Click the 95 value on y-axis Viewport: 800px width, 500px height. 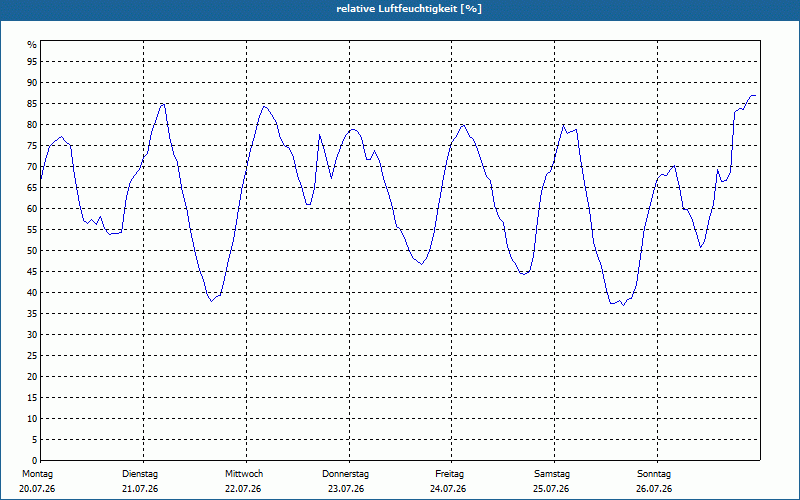(x=32, y=62)
